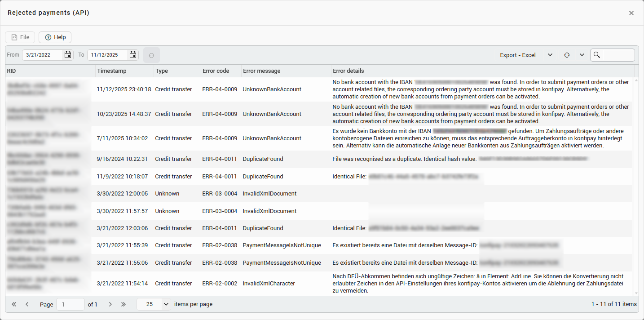Click the 3/30/2022 12:00:05 timestamp cell
The height and width of the screenshot is (320, 644).
point(122,194)
